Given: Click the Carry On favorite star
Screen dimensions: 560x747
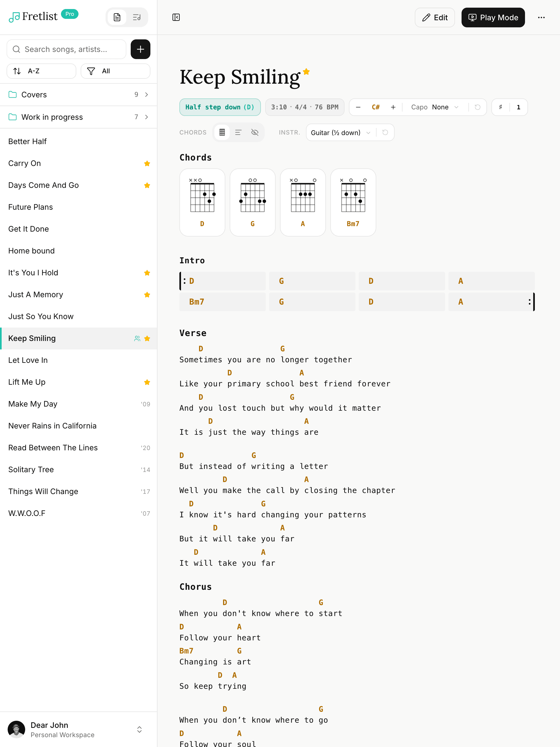Looking at the screenshot, I should pyautogui.click(x=147, y=164).
